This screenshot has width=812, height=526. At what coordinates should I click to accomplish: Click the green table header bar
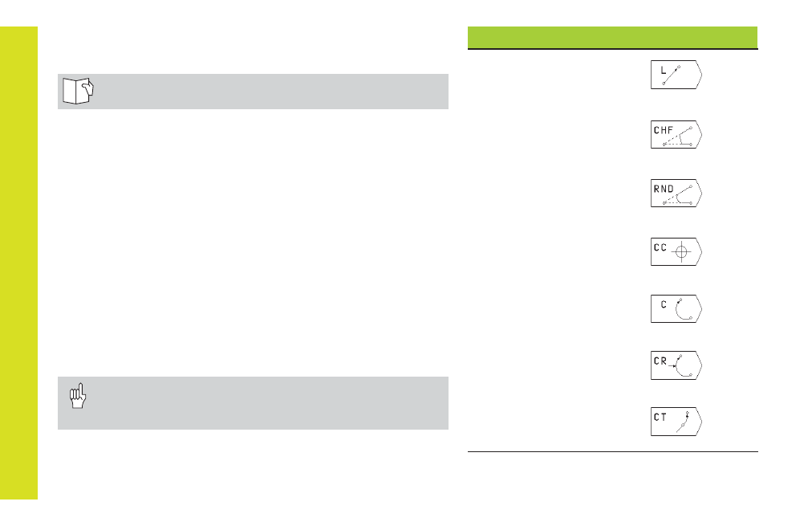pos(613,37)
